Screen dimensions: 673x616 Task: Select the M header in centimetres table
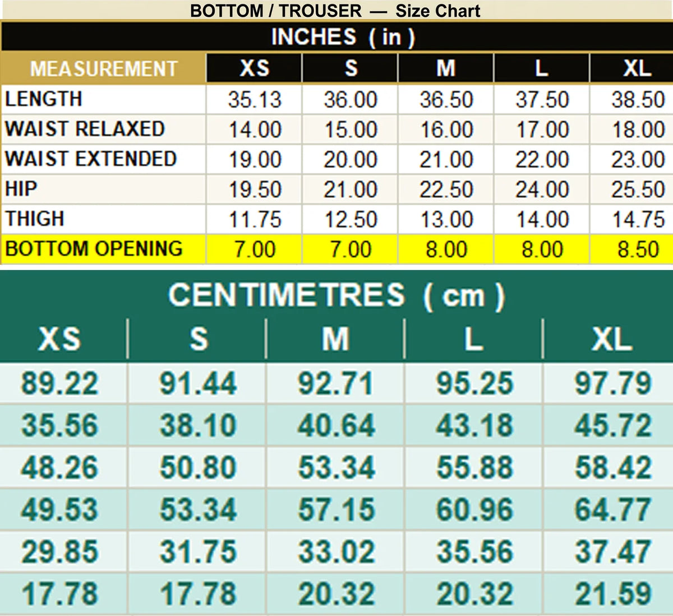pos(335,339)
